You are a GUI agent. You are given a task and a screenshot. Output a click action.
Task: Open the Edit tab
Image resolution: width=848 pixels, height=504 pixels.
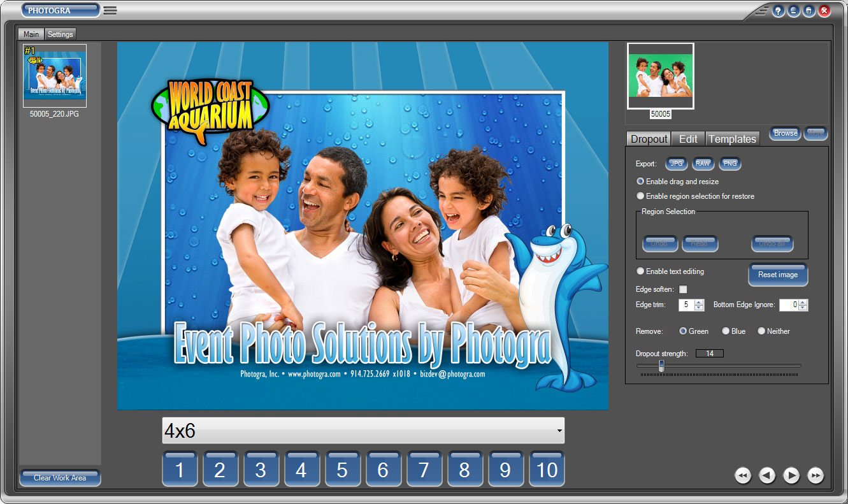coord(689,139)
